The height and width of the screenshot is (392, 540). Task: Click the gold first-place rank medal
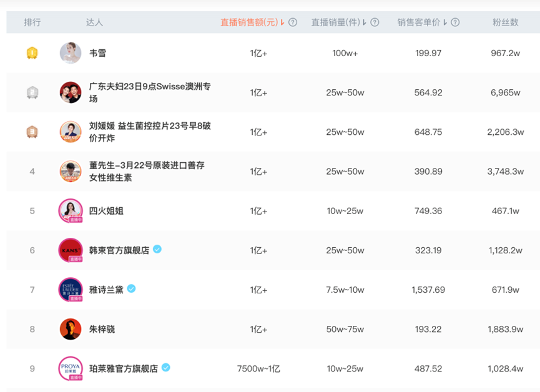coord(32,54)
